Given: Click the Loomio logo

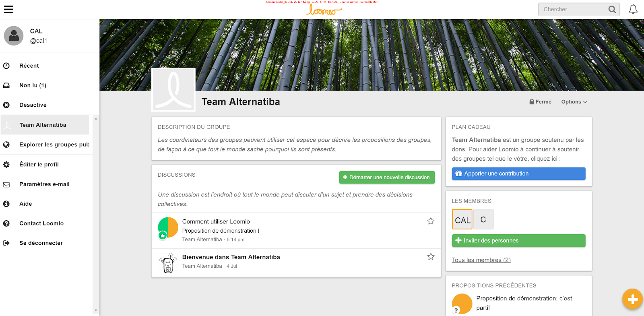Looking at the screenshot, I should tap(324, 10).
